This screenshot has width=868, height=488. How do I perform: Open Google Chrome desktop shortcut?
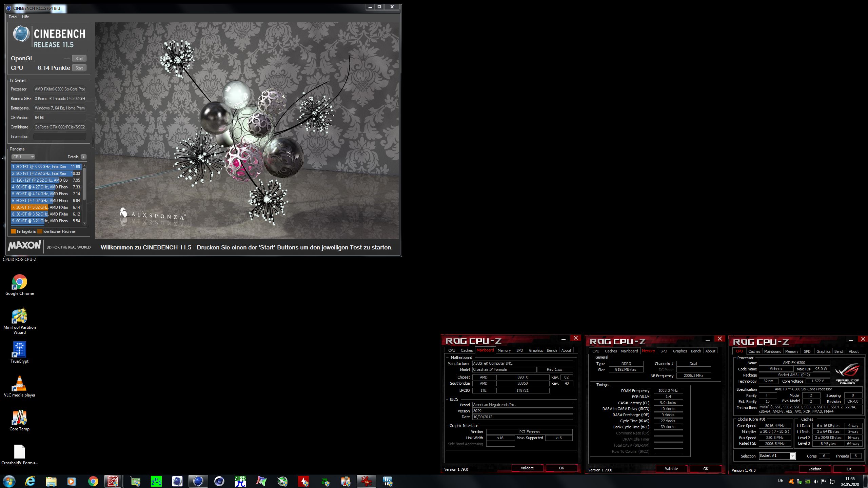(x=19, y=285)
